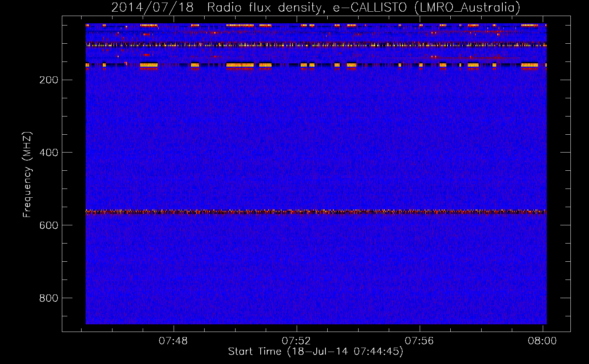Click the 600 frequency tick label

tap(49, 225)
